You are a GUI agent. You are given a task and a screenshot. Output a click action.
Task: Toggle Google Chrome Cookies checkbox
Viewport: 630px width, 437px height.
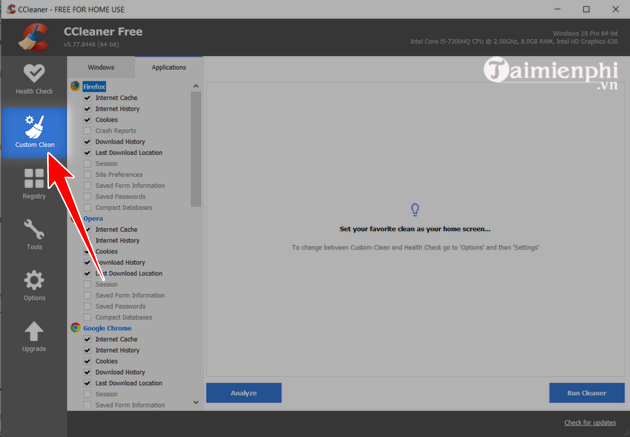click(x=87, y=361)
